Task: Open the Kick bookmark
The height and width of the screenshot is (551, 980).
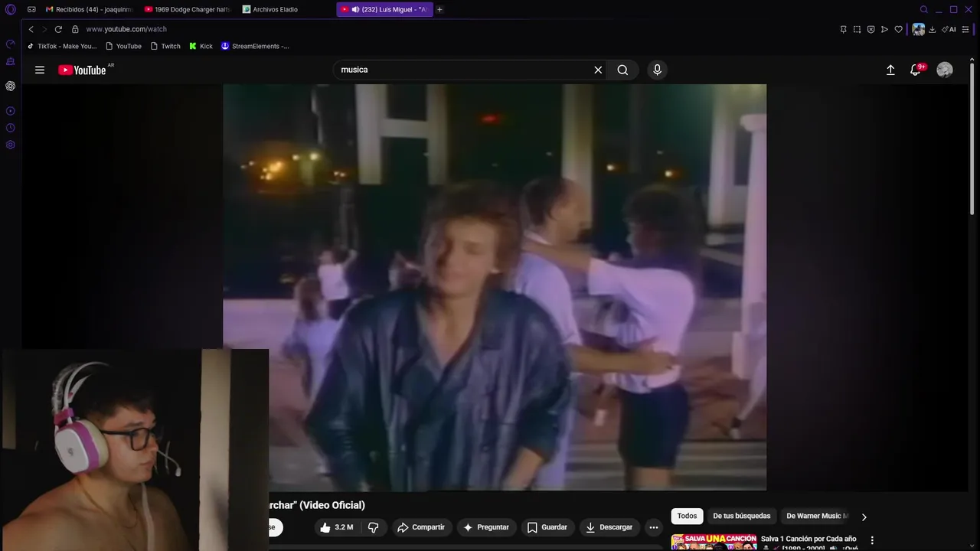Action: (x=201, y=46)
